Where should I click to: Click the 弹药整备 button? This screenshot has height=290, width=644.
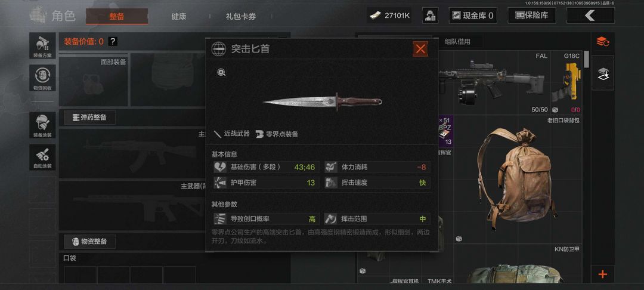point(89,118)
